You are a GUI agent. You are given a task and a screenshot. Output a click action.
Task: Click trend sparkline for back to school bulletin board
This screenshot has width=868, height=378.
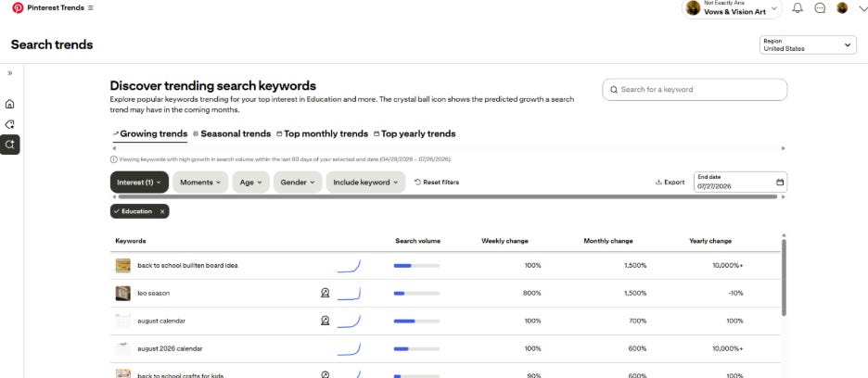(349, 266)
